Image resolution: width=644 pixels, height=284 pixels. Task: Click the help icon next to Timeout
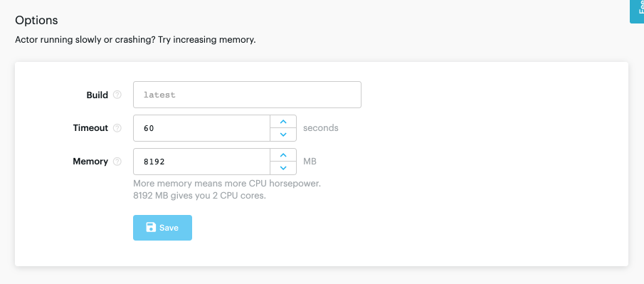pos(117,128)
